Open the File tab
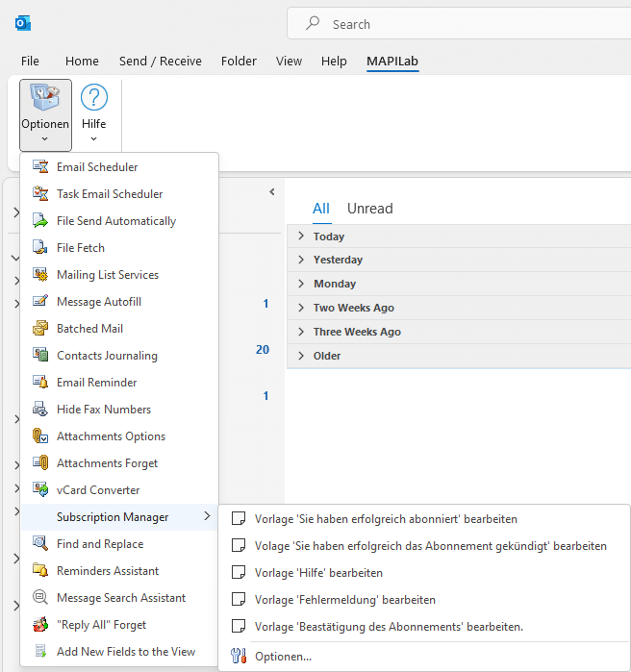Image resolution: width=631 pixels, height=672 pixels. point(30,62)
